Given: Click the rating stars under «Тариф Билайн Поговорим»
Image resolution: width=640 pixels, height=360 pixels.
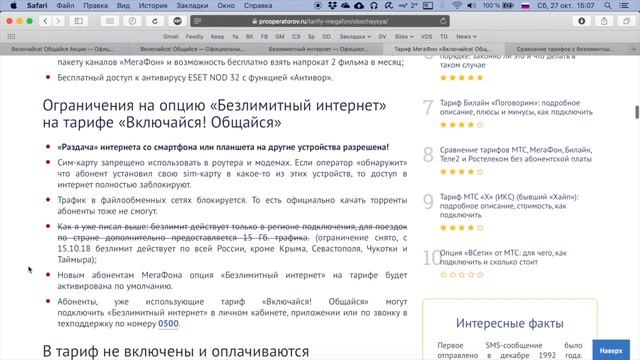Looking at the screenshot, I should [462, 125].
